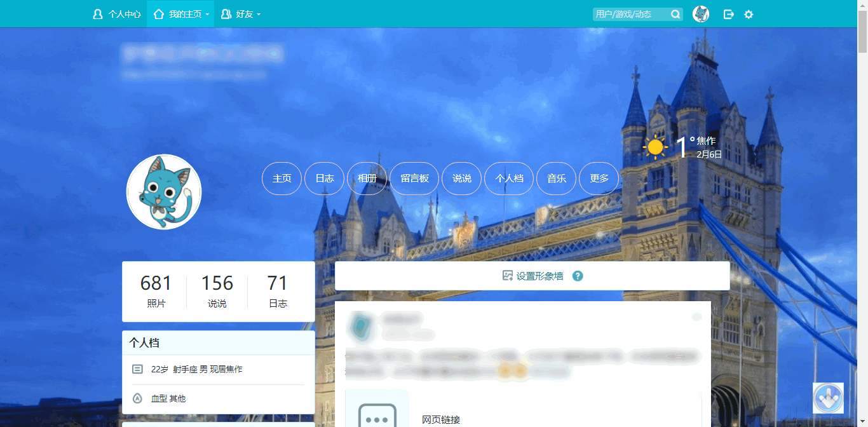868x427 pixels.
Task: Open the help question mark beside 设置形象墙
Action: coord(578,276)
